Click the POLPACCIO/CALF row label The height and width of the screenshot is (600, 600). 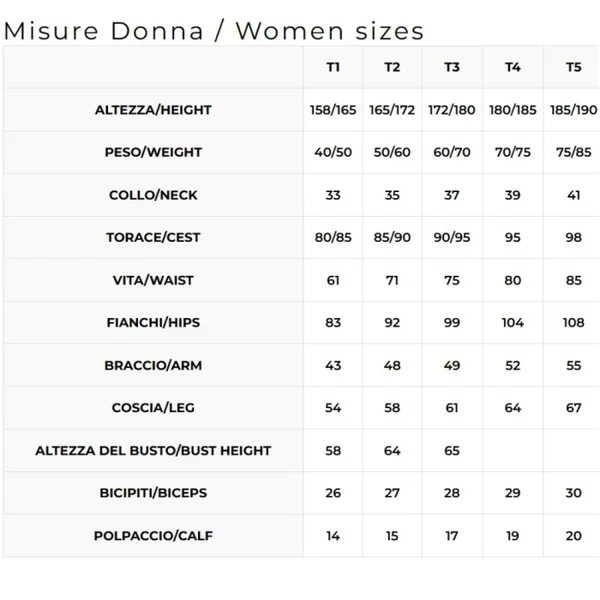tap(154, 536)
